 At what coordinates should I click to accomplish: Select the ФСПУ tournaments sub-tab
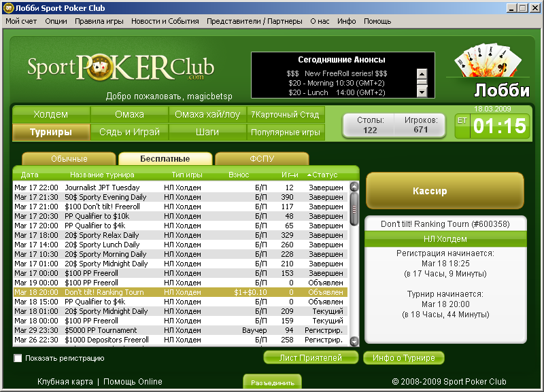[x=262, y=159]
